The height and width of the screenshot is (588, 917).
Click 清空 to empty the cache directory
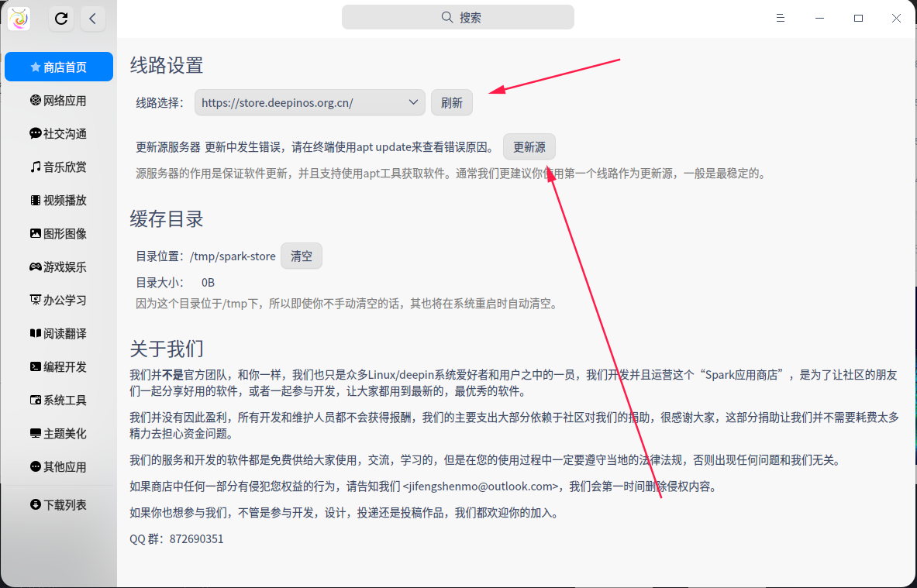[x=301, y=256]
